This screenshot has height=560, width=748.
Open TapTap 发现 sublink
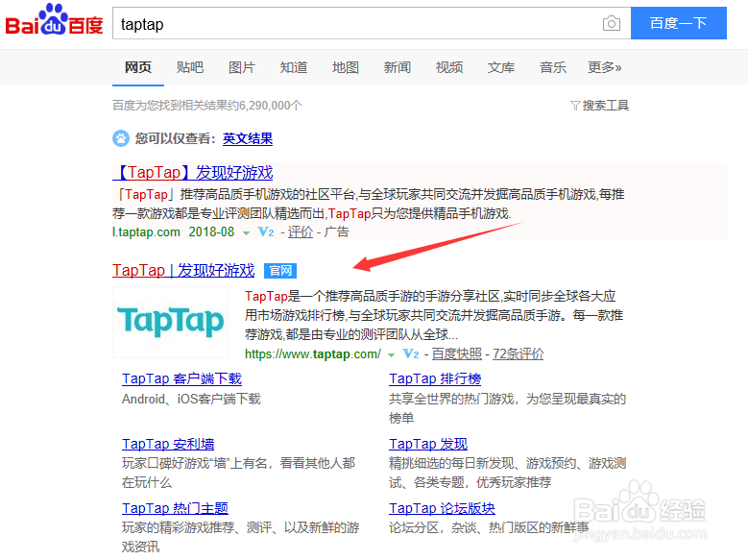point(428,444)
